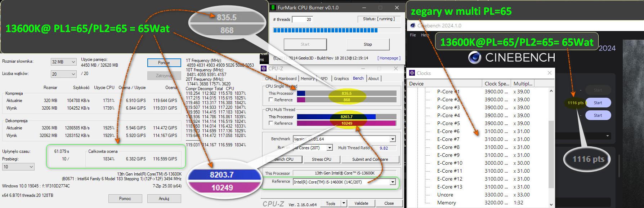Open the FurMark Homepage link

click(x=388, y=58)
